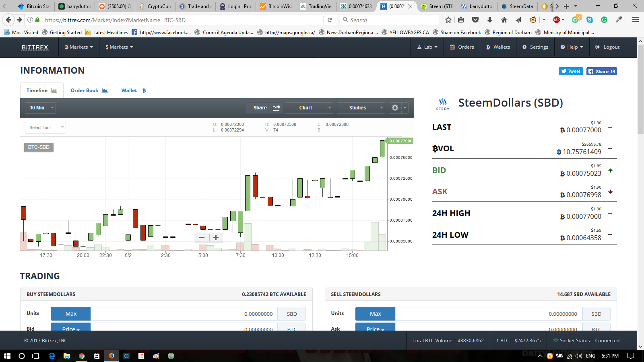
Task: Click the paper plane send icon
Action: pyautogui.click(x=518, y=20)
